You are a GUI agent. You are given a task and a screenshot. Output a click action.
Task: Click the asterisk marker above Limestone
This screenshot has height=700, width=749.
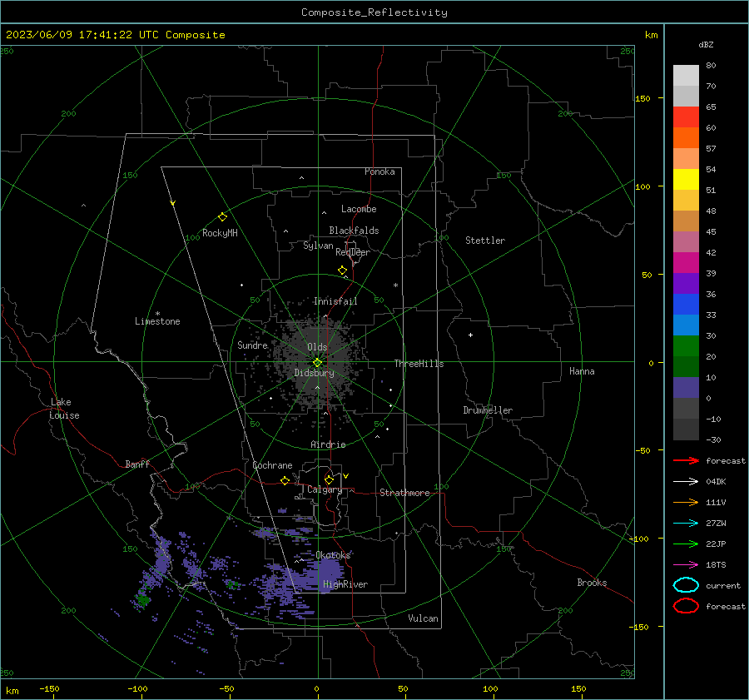click(x=157, y=314)
